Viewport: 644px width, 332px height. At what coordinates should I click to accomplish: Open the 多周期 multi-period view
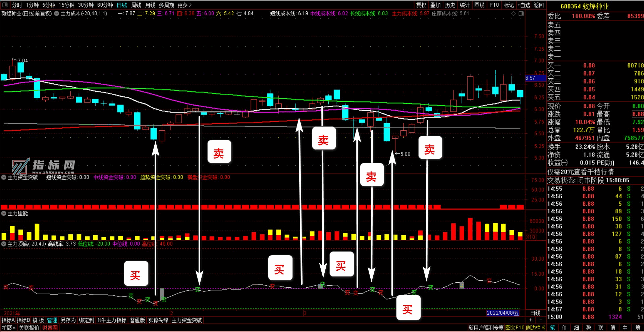[166, 5]
